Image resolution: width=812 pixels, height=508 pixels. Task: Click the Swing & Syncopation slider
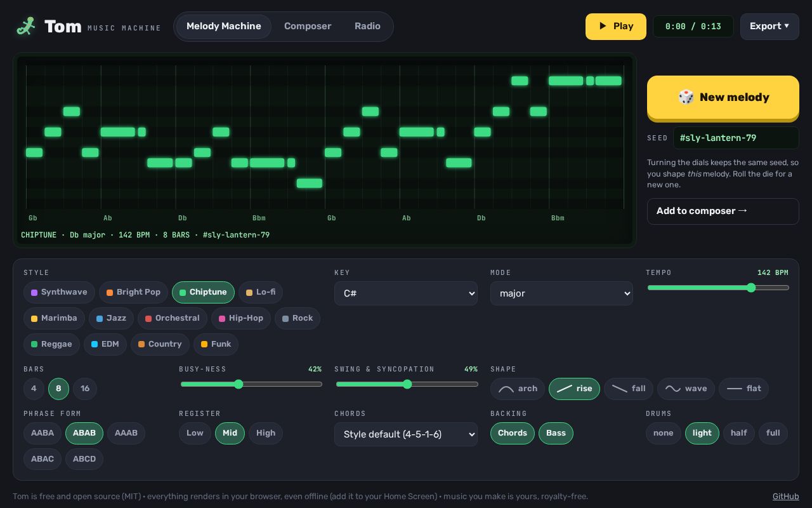(407, 384)
